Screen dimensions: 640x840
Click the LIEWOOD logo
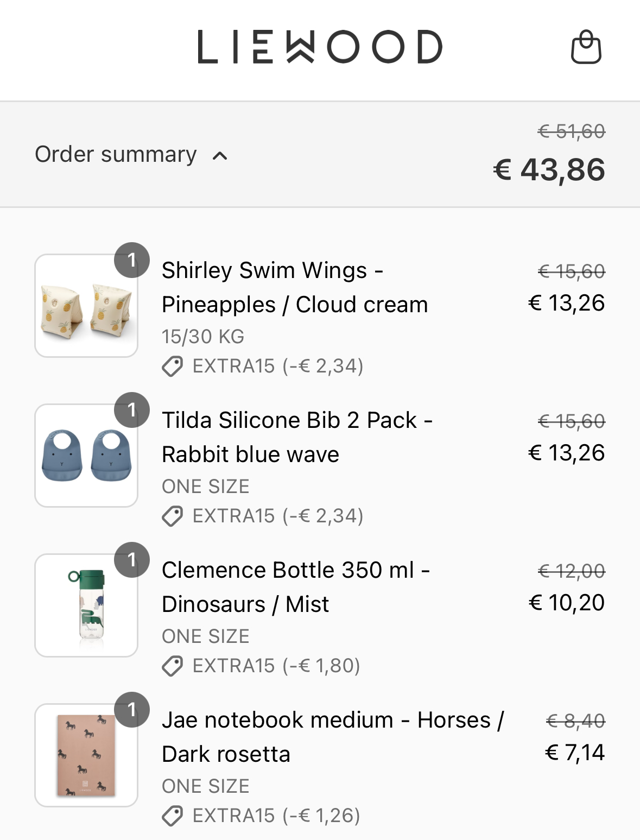click(x=320, y=47)
